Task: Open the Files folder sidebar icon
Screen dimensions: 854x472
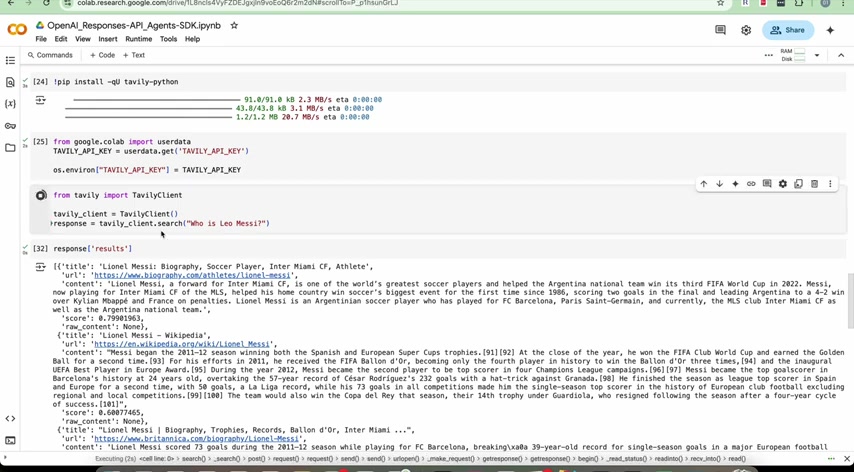Action: coord(10,148)
